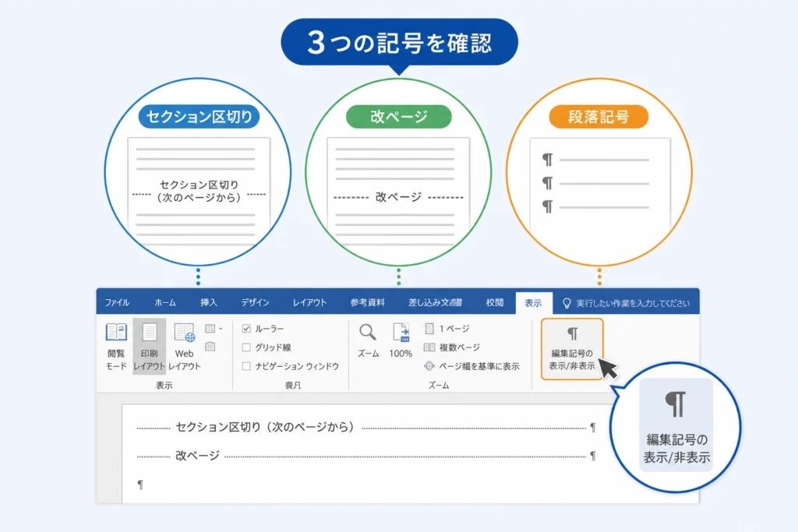Click the draft view icon below outline icon
The image size is (798, 532).
210,347
